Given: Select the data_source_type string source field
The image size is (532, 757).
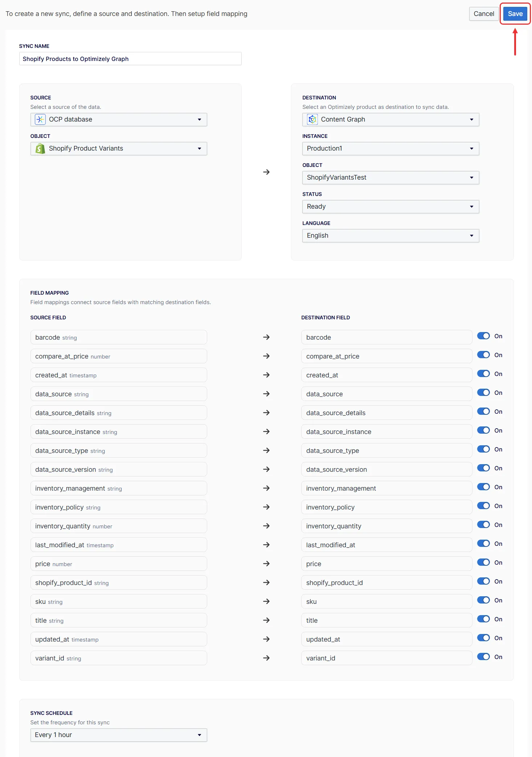Looking at the screenshot, I should coord(119,450).
